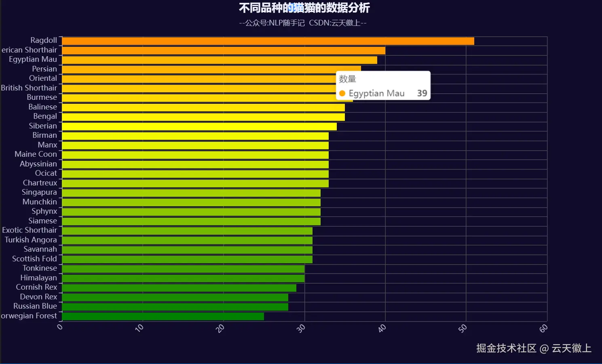Image resolution: width=602 pixels, height=364 pixels.
Task: Select the Oriental bar
Action: point(199,79)
